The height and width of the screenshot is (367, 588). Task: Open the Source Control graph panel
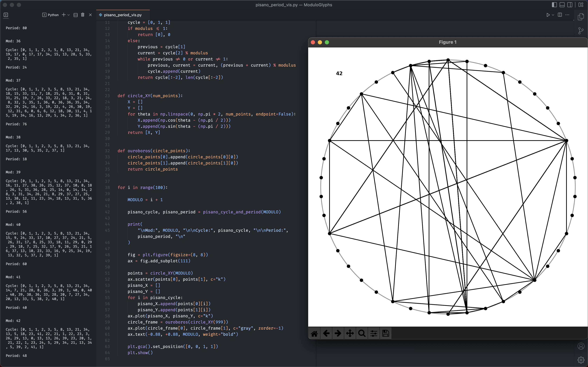tap(581, 31)
